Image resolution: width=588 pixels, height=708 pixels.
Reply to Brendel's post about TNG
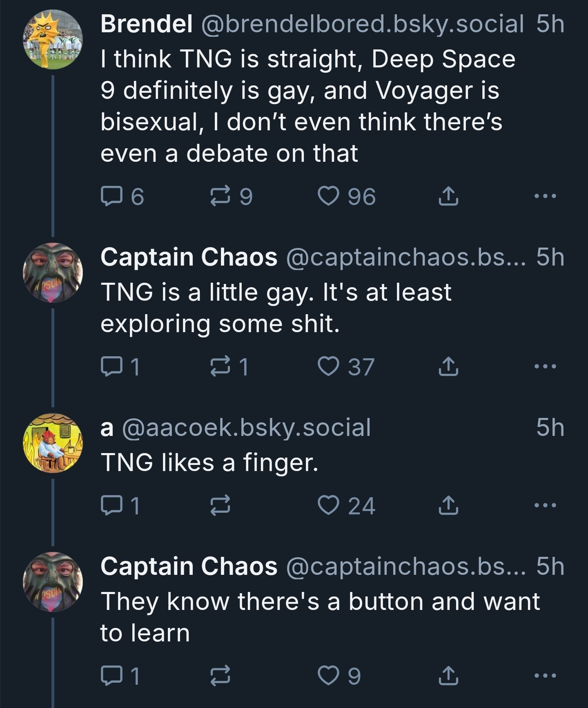click(111, 197)
